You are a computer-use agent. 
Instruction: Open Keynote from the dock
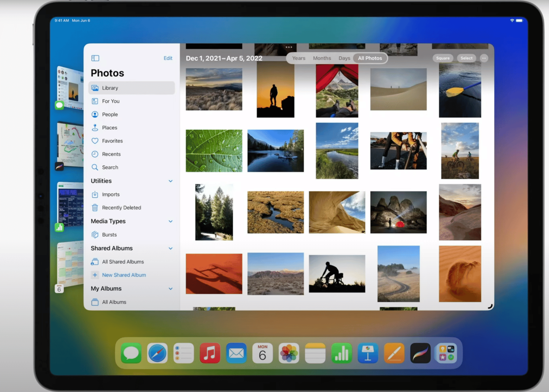(368, 353)
